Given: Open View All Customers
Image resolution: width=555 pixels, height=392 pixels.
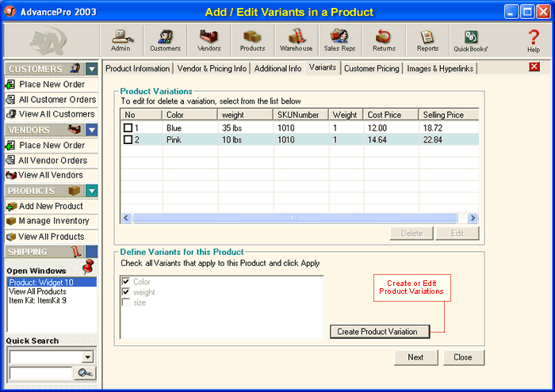Looking at the screenshot, I should tap(52, 114).
